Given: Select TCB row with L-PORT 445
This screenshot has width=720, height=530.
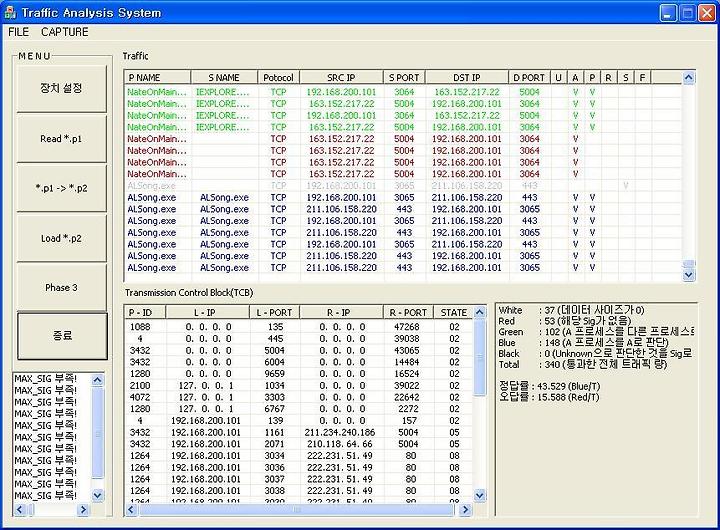Looking at the screenshot, I should point(299,338).
